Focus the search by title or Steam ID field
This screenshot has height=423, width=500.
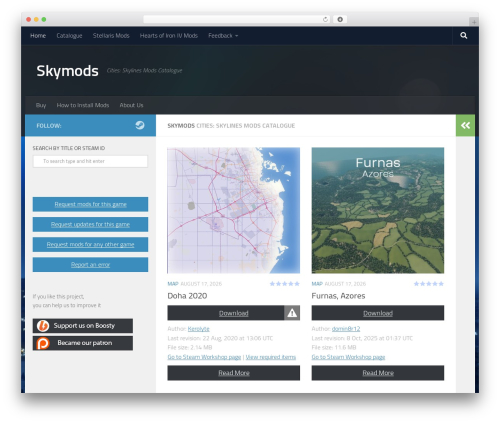point(90,161)
